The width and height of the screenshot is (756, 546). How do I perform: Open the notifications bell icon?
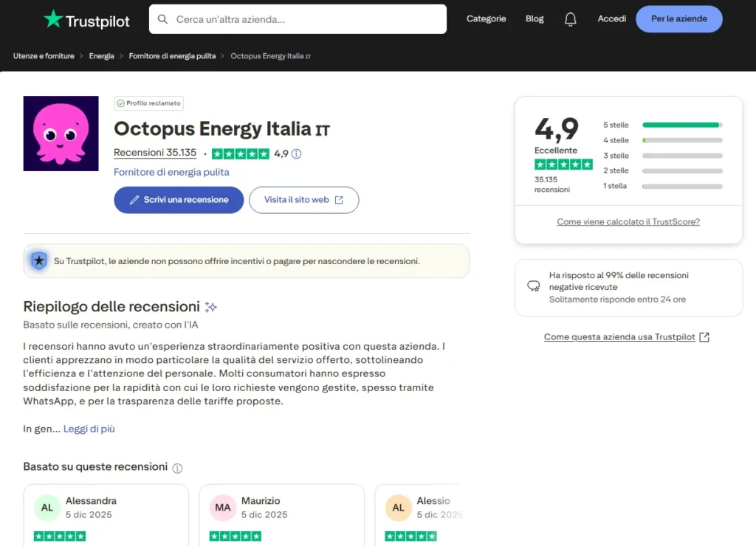coord(570,19)
